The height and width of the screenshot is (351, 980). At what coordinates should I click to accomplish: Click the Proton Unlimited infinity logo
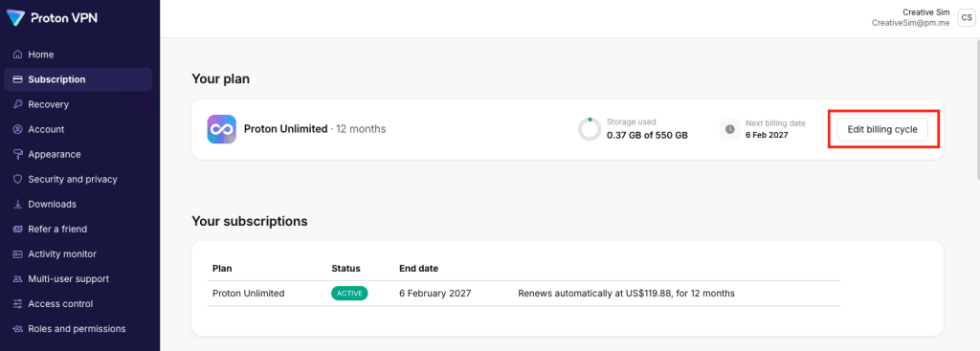221,129
